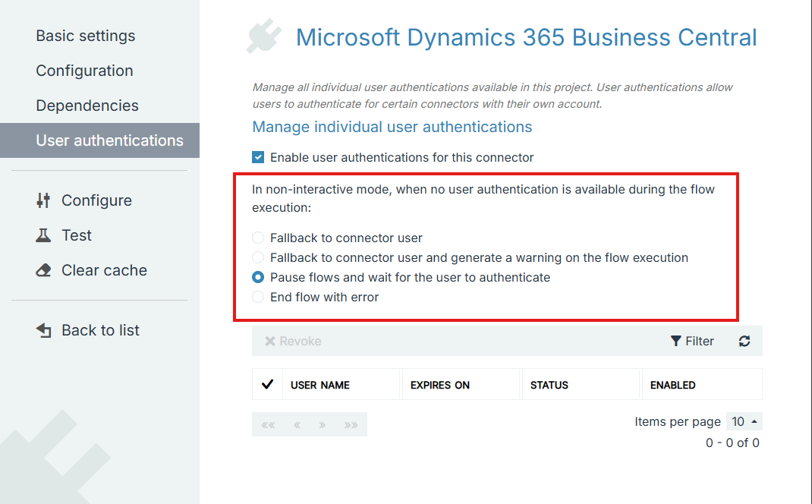
Task: Click the '0 - 0 of 0' pager text
Action: 732,443
